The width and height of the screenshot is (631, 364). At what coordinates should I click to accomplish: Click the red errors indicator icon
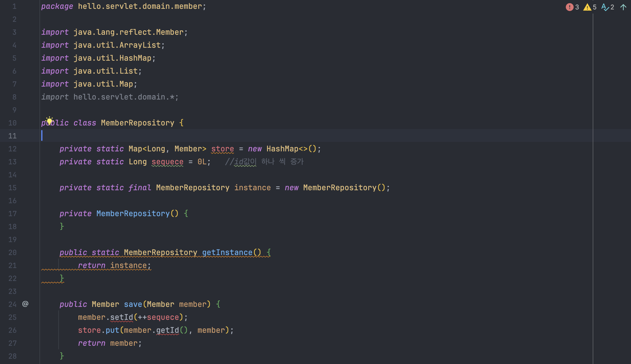coord(569,7)
